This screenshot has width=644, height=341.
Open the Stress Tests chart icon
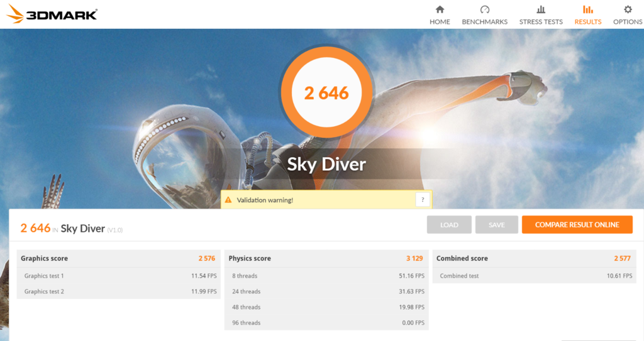coord(541,9)
